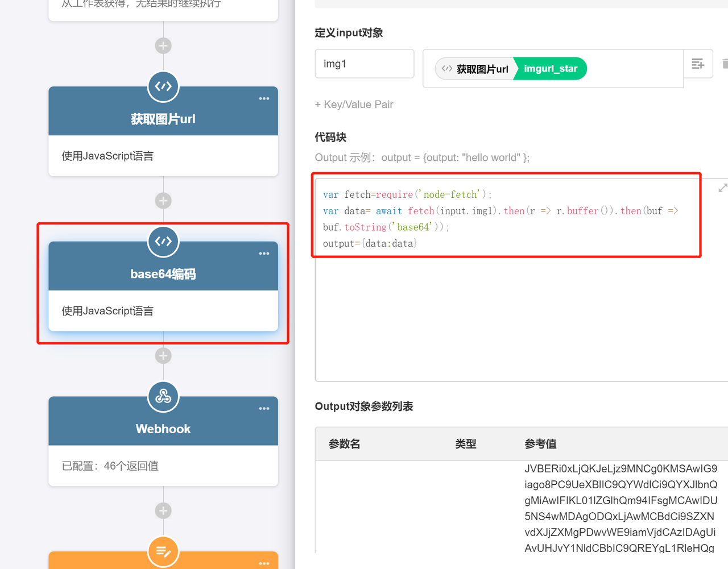The width and height of the screenshot is (728, 569).
Task: Click the plus connector above 获取图片url node
Action: (163, 45)
